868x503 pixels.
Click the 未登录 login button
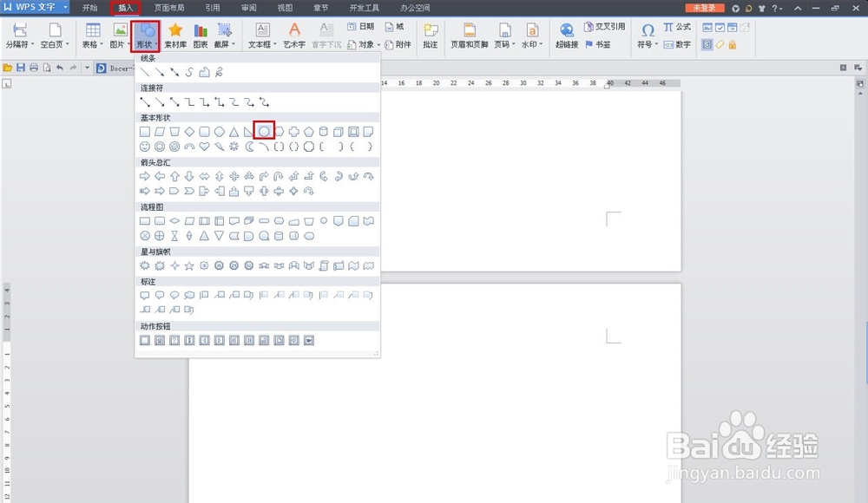[705, 8]
